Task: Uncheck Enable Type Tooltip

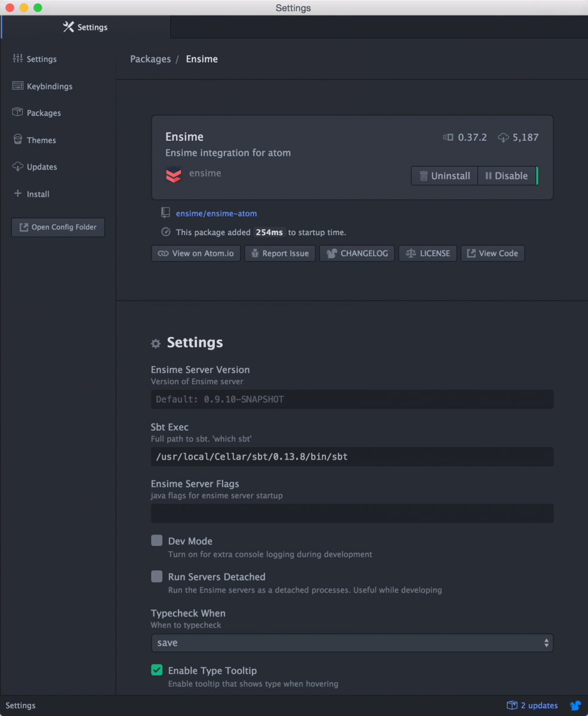Action: (x=156, y=670)
